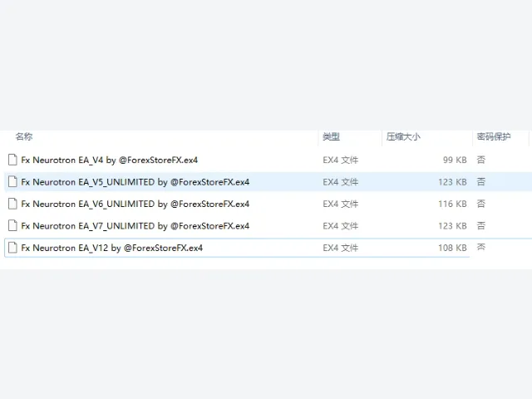Select file Fx Neurotron EA_V4 by @ForexStoreFX.ex4
The image size is (532, 399).
109,160
